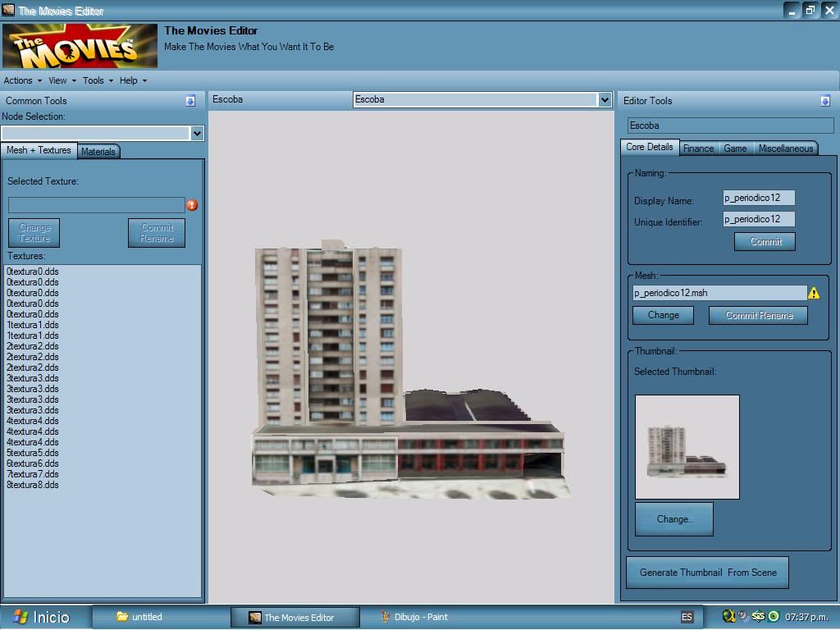Viewport: 840px width, 630px height.
Task: Select the Core Details tab
Action: 650,148
